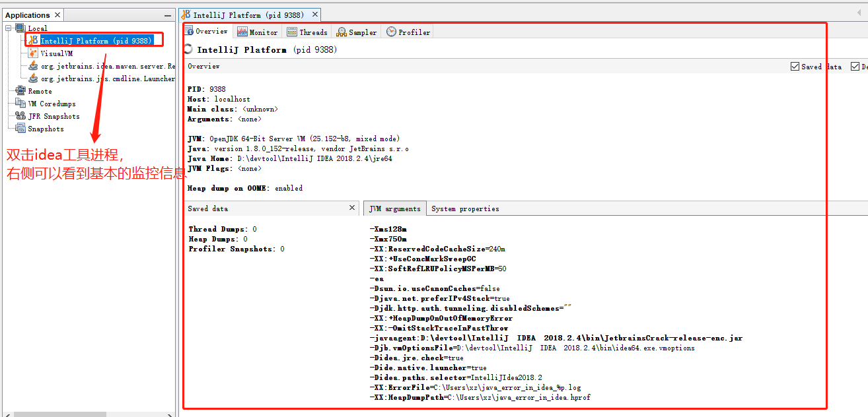Click the -javaagent JetbrainsCrack jar argument
This screenshot has width=868, height=417.
click(x=556, y=338)
